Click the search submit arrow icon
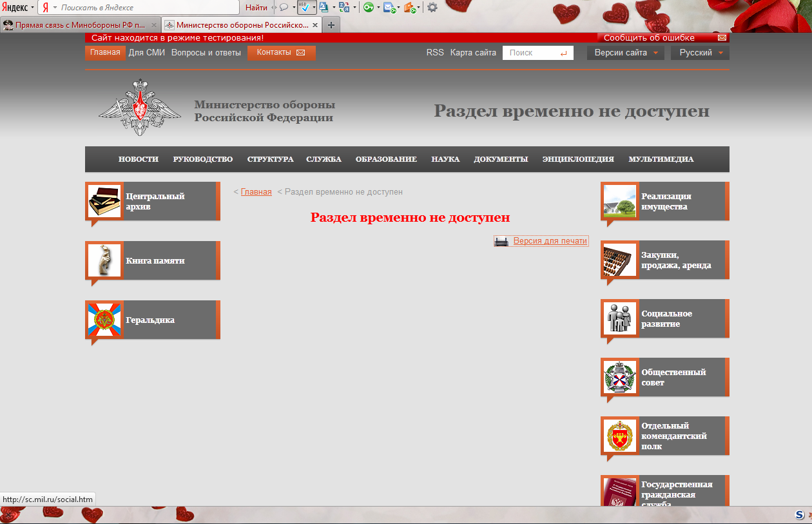 coord(563,53)
